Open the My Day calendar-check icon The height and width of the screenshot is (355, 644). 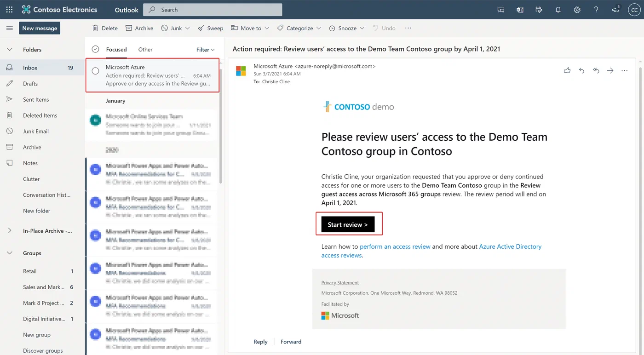539,10
